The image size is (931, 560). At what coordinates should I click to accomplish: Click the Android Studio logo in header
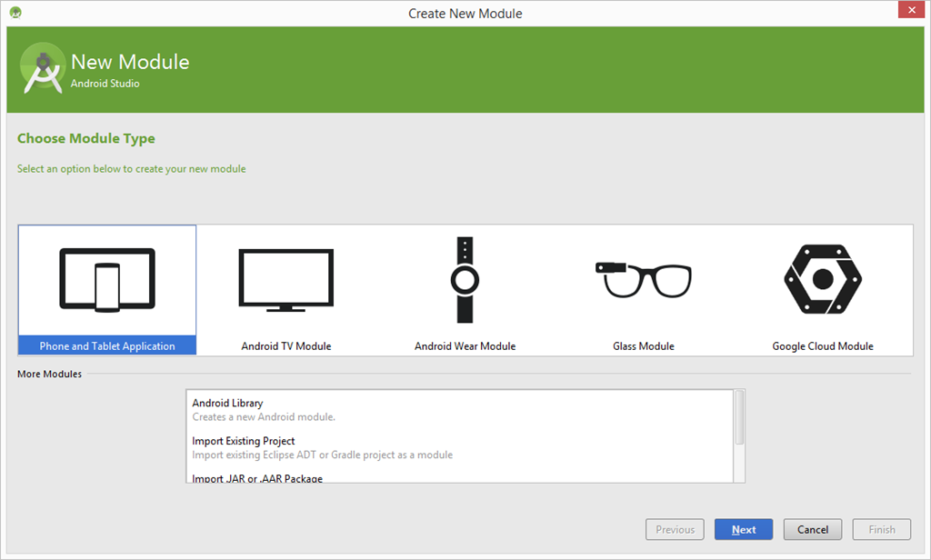[42, 69]
